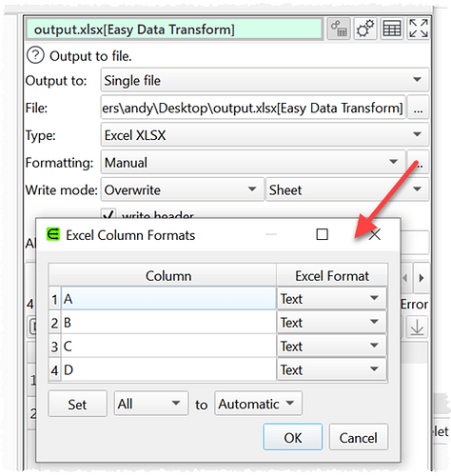Open the Type Excel XLSX dropdown
Image resolution: width=451 pixels, height=476 pixels.
265,135
